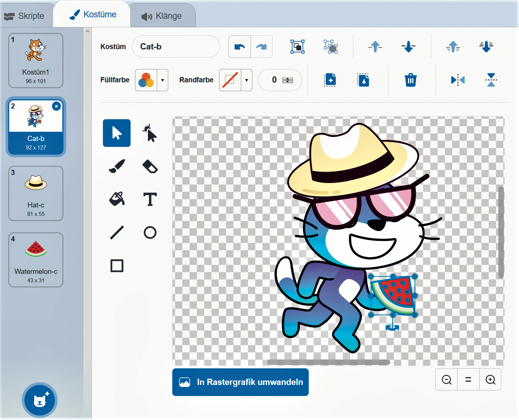
Task: Select the Reshape tool
Action: coord(150,133)
